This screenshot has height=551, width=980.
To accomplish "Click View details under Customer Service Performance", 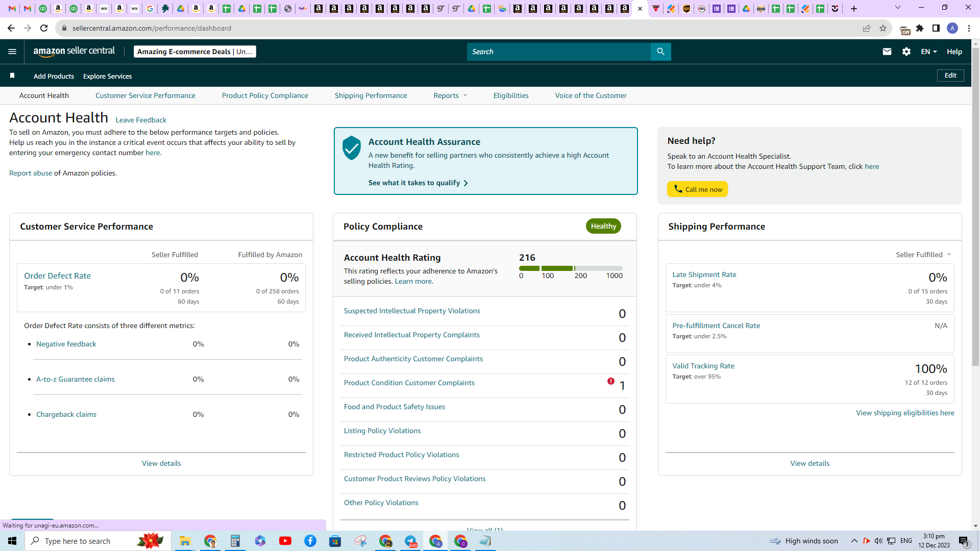I will (161, 463).
